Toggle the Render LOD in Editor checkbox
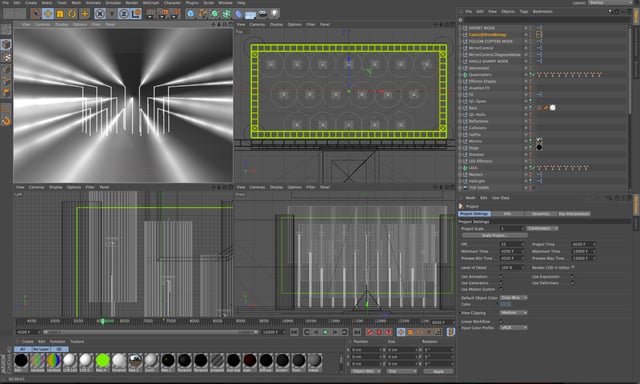The height and width of the screenshot is (384, 640). [x=573, y=267]
